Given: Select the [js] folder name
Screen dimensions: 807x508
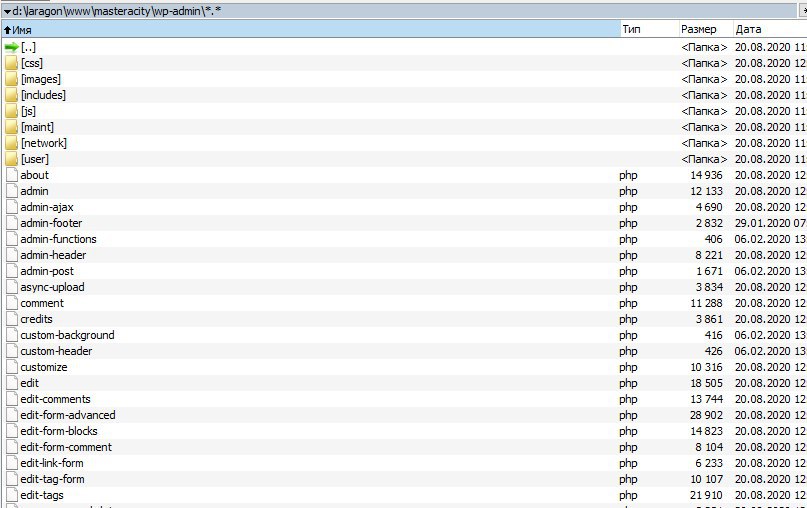Looking at the screenshot, I should [28, 111].
